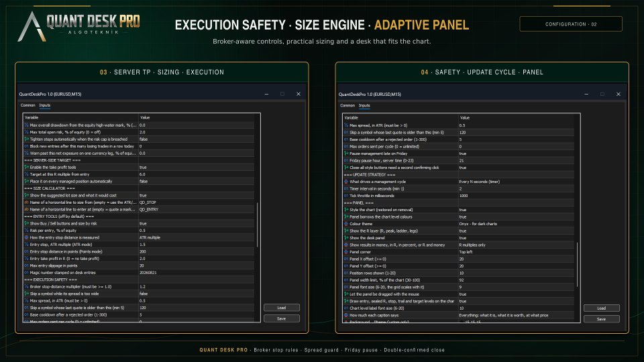Click the enum icon beside 'How the entry stop distance is measured'

[26, 237]
